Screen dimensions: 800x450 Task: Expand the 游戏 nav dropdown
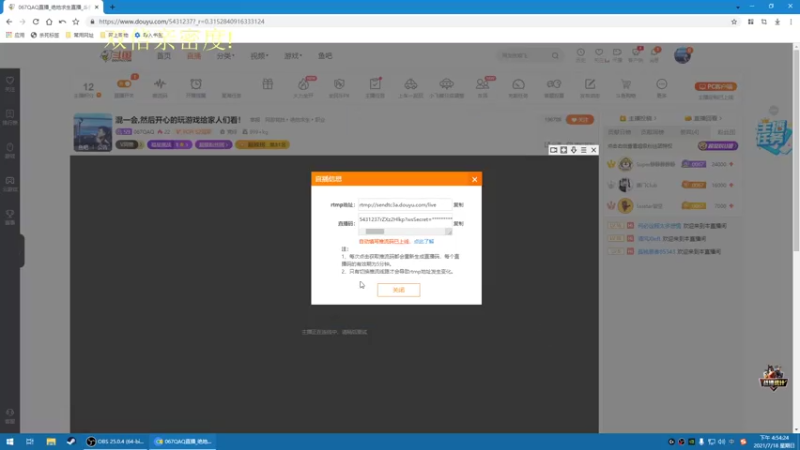[293, 56]
